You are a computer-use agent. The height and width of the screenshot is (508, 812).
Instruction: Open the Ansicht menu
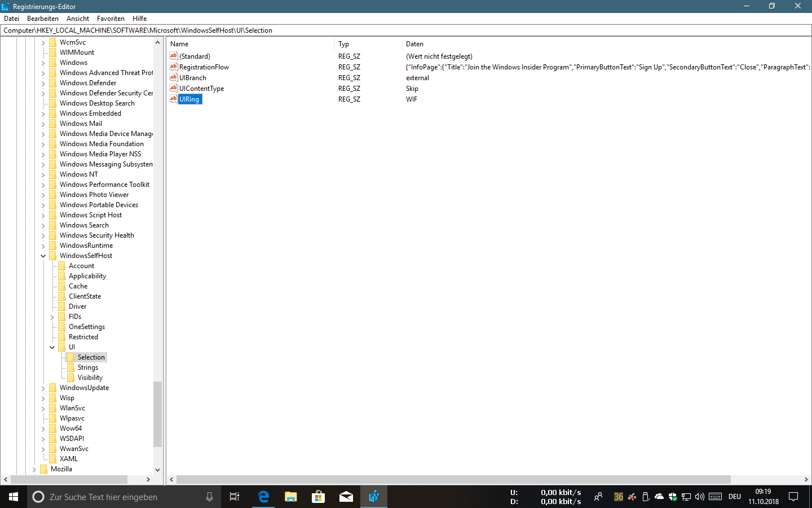pos(78,18)
